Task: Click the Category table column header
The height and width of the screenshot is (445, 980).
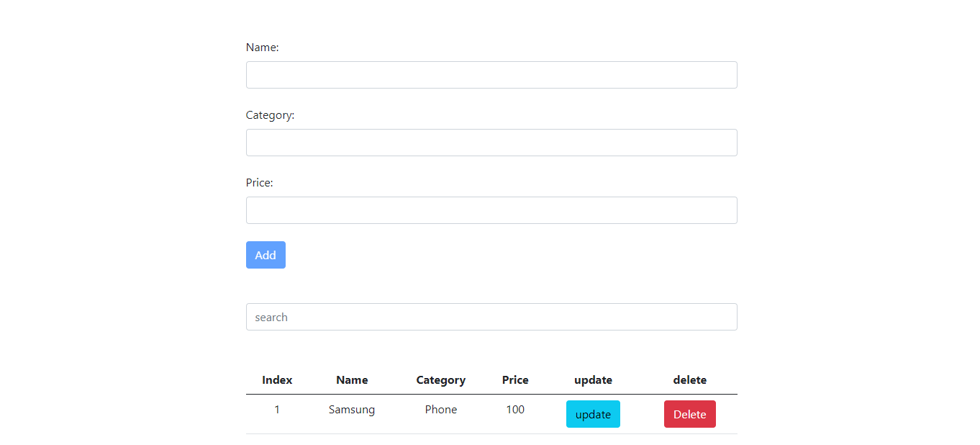Action: 440,379
